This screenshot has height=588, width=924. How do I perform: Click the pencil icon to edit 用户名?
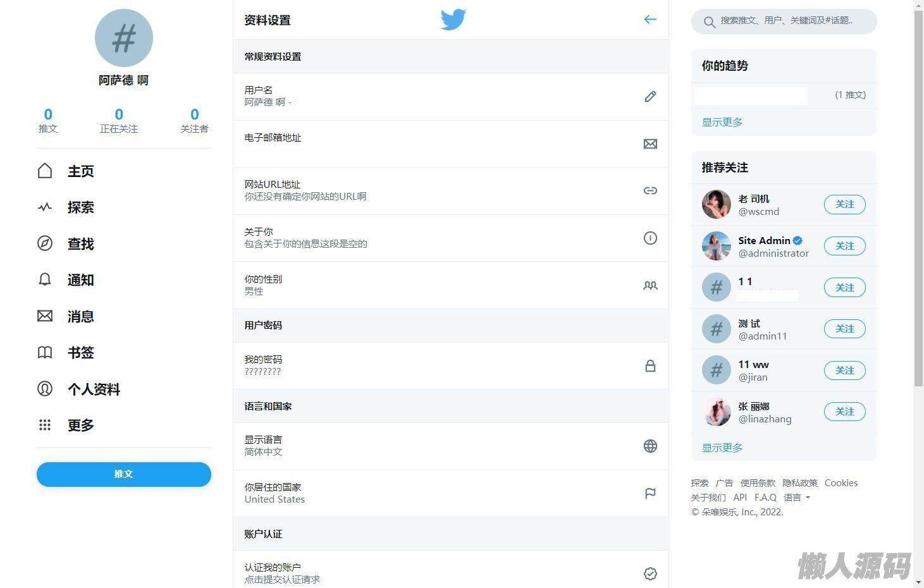650,97
